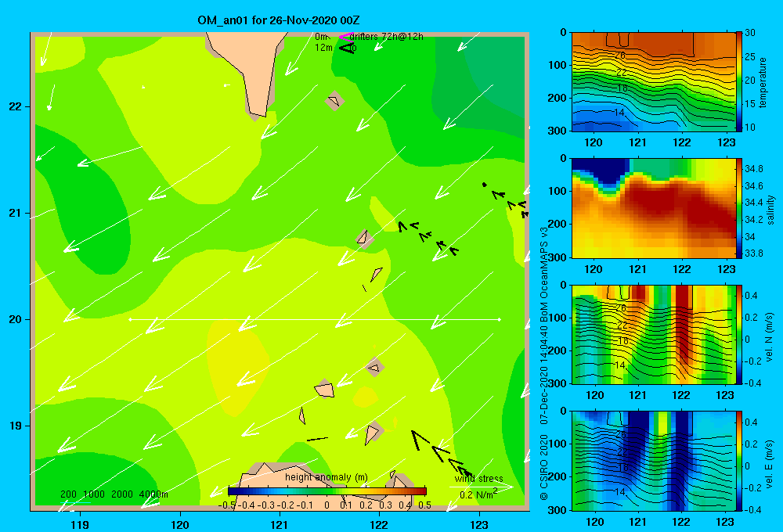The width and height of the screenshot is (783, 532).
Task: Select the 'vel. E (m/s)' colorbar label
Action: [769, 464]
